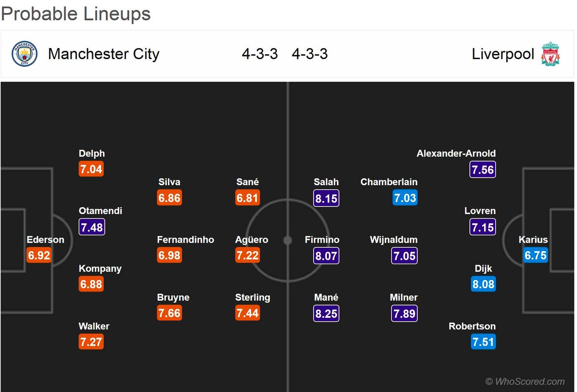This screenshot has height=392, width=577.
Task: Select Salah's 8.15 rating badge
Action: 326,198
